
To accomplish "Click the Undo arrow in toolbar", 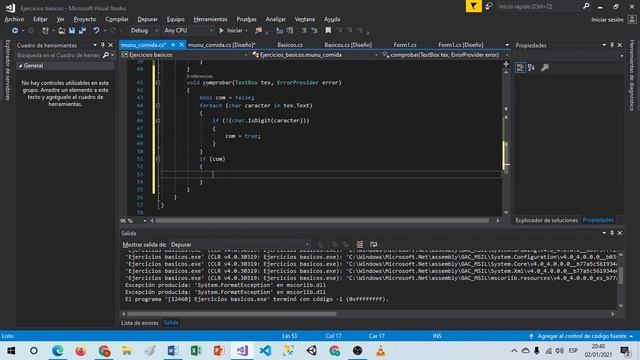I will point(96,31).
